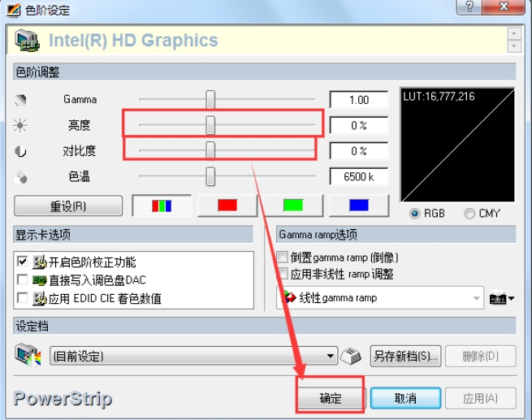This screenshot has width=532, height=420.
Task: Open the gamma ramp camera icon menu
Action: [x=502, y=298]
